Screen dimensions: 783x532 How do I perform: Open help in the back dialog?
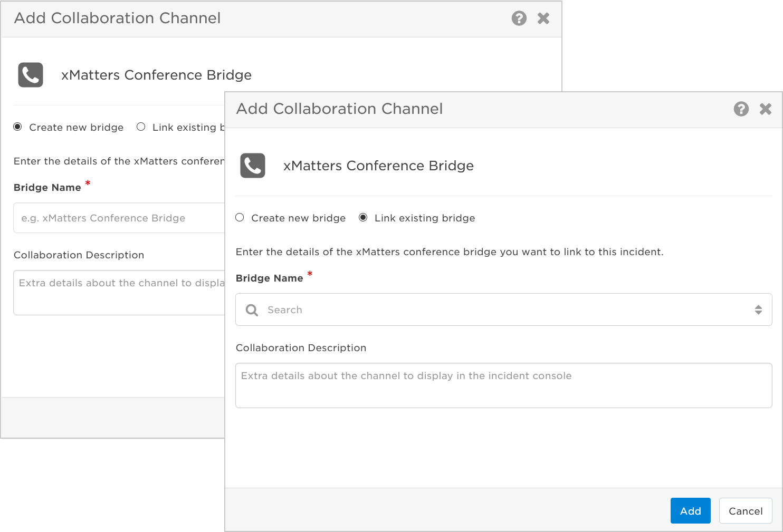coord(519,18)
